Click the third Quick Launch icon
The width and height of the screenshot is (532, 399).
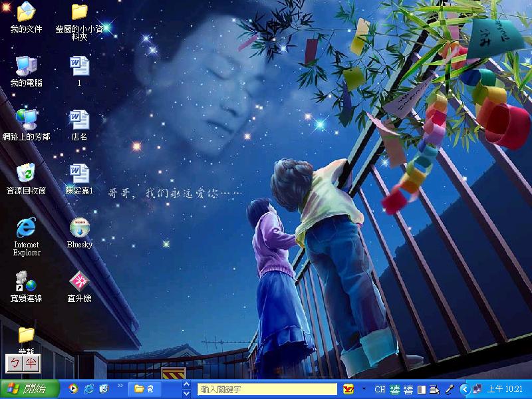pos(104,389)
